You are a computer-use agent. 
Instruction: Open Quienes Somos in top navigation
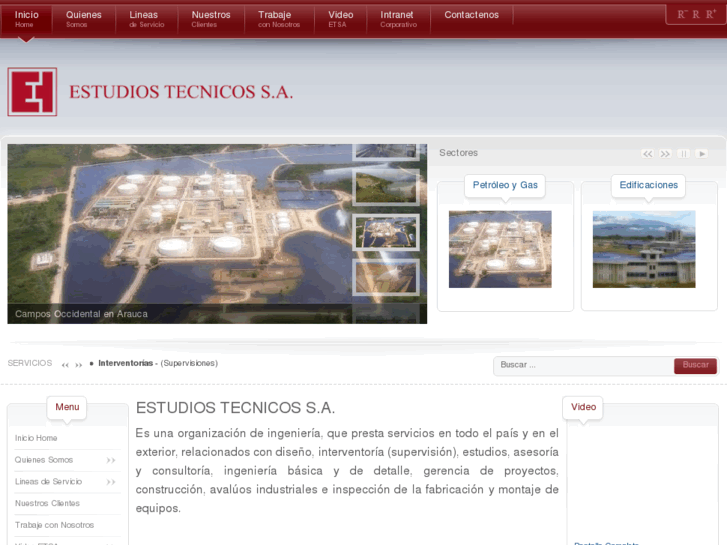tap(83, 19)
